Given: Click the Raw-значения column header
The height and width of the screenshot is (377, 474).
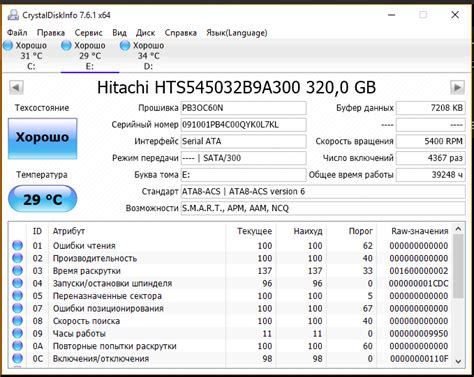Looking at the screenshot, I should 420,231.
